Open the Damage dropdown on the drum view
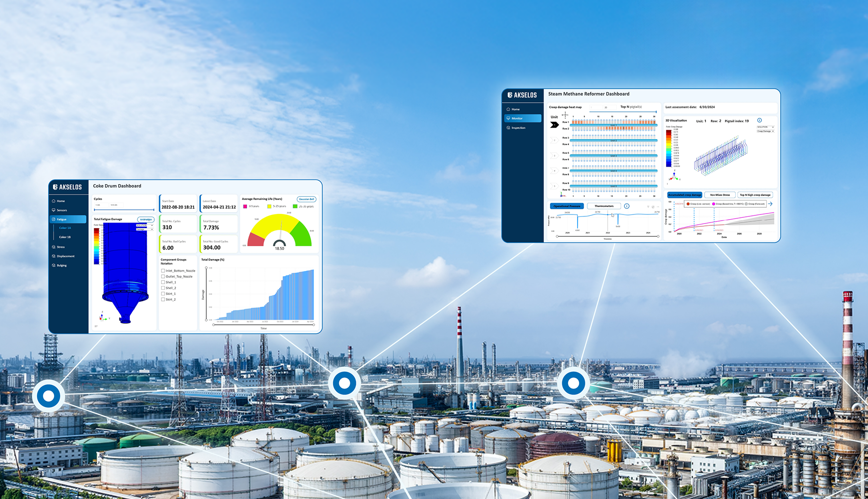Viewport: 868px width, 499px height. (145, 229)
